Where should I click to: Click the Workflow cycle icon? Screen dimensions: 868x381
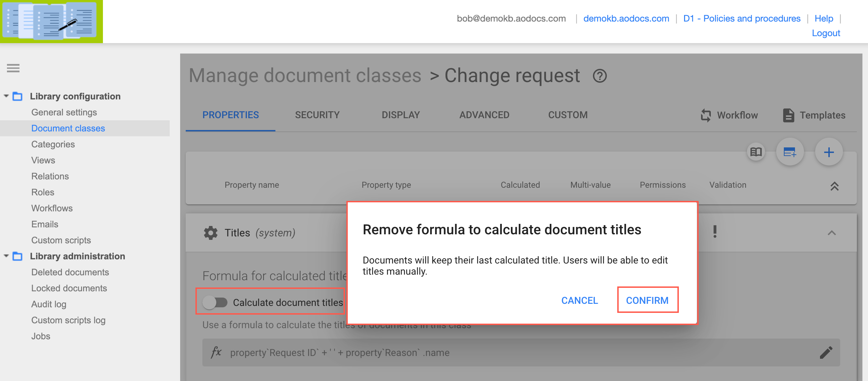[x=706, y=115]
